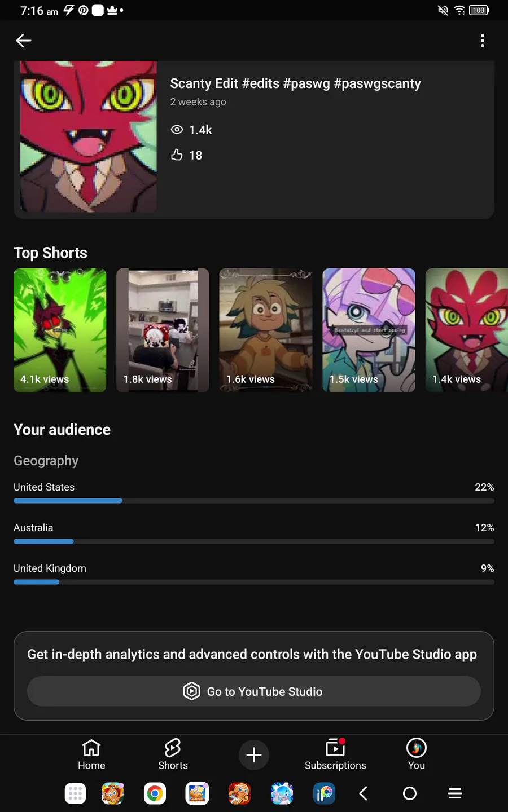Launch the PicsArt app from taskbar
Image resolution: width=508 pixels, height=812 pixels.
tap(324, 793)
